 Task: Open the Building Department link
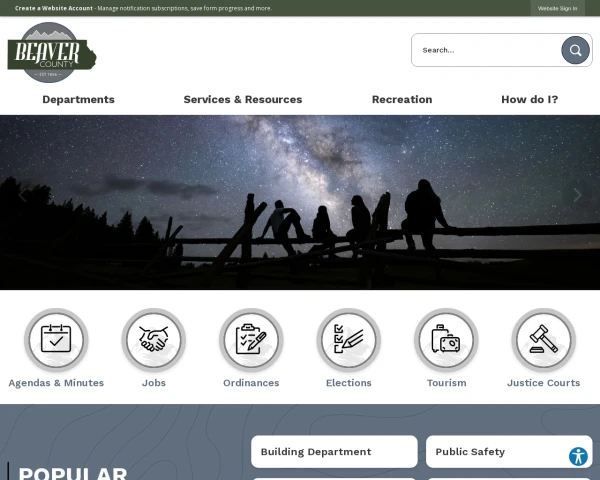(x=334, y=452)
